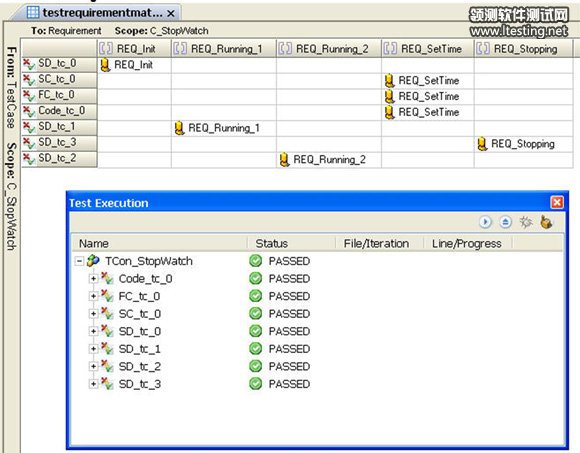Expand the SD_tc_2 node in Test Execution
The image size is (580, 453).
94,366
